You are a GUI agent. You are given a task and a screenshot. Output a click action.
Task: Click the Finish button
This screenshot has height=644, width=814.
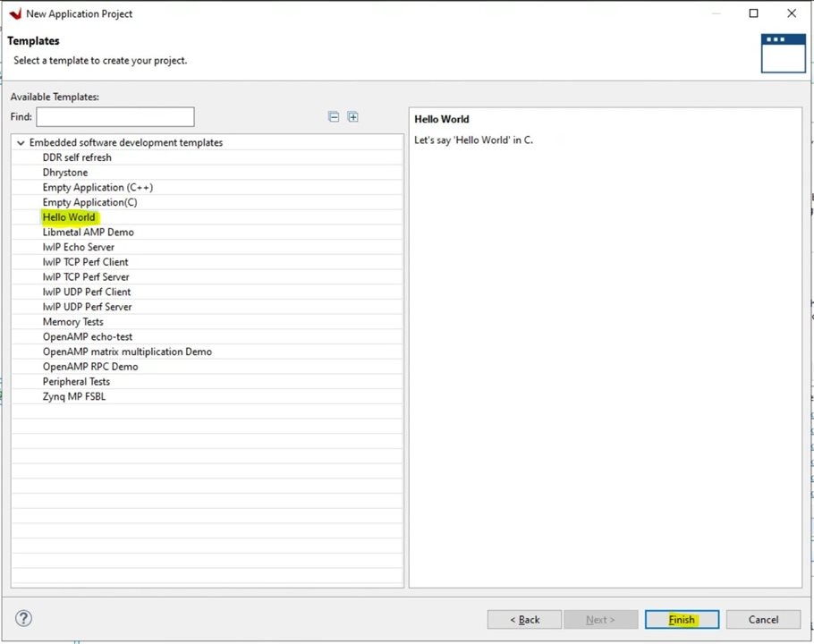point(682,619)
